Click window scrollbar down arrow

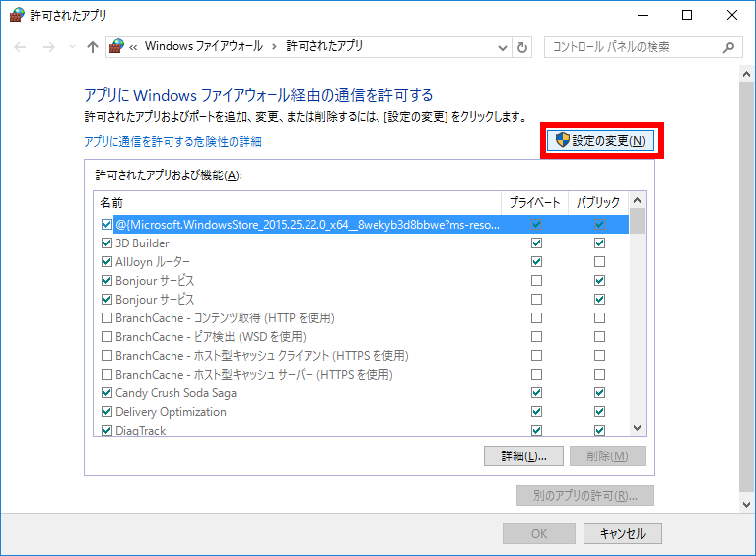746,505
